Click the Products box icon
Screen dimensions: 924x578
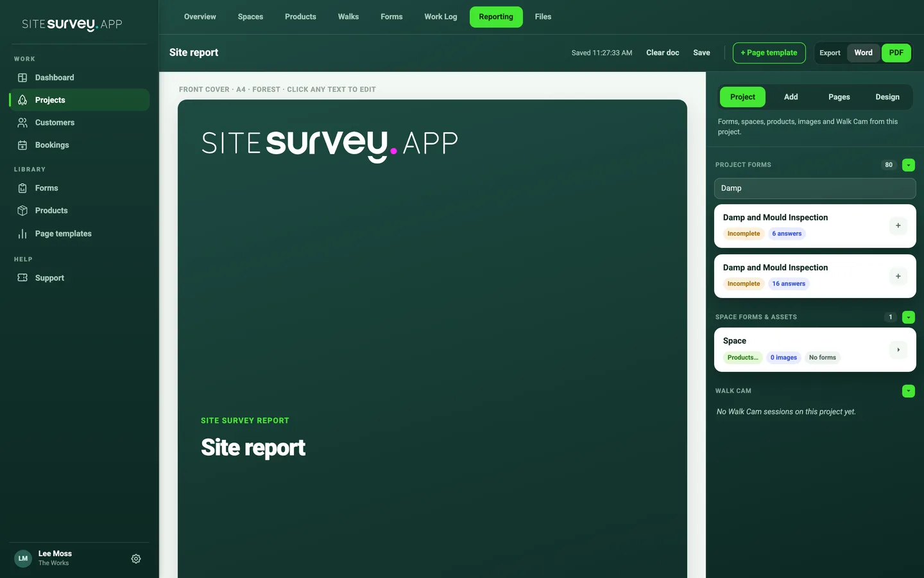[x=22, y=211]
